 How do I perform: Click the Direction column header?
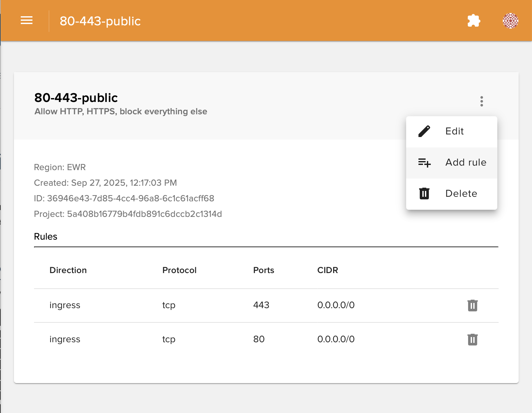[68, 270]
